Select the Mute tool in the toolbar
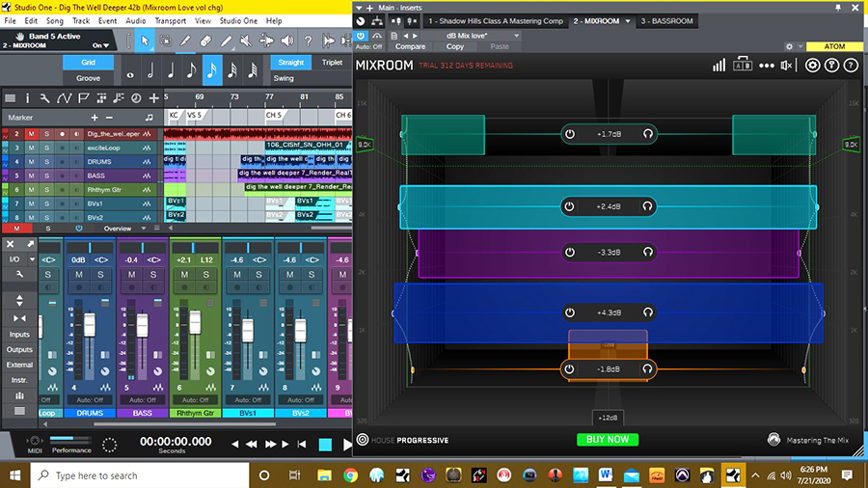868x488 pixels. (246, 40)
